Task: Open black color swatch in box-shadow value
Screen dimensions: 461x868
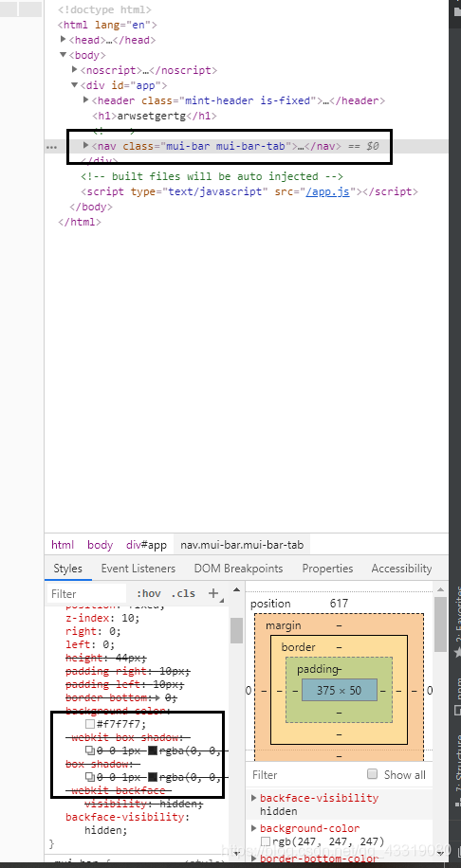Action: click(x=153, y=777)
